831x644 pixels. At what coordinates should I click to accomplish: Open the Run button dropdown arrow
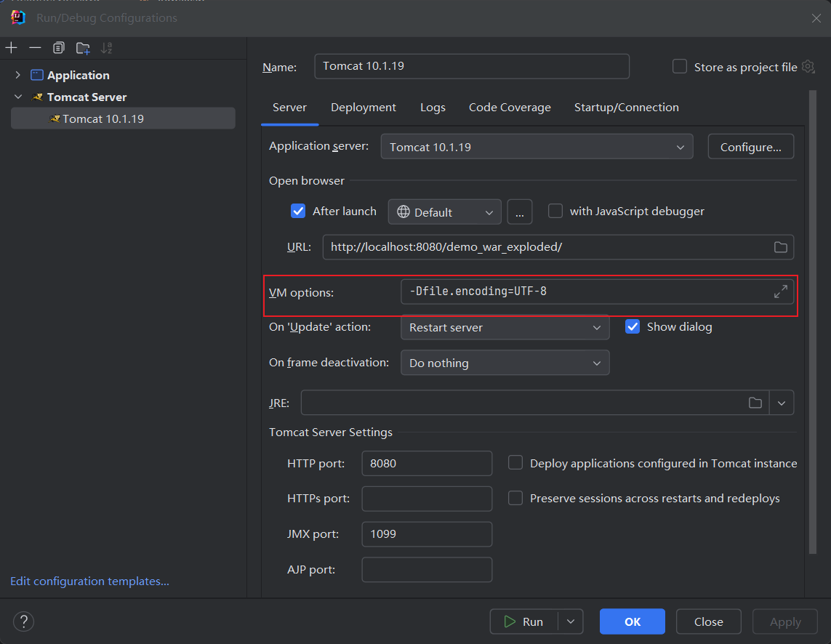[571, 621]
